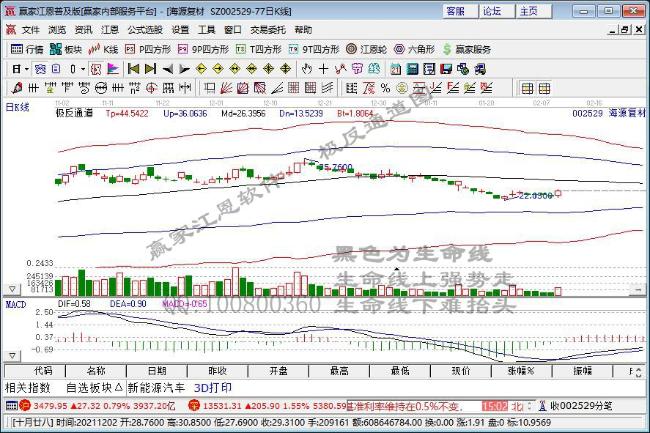Click the 代码 column header
Screen dimensions: 650x433
pyautogui.click(x=35, y=371)
